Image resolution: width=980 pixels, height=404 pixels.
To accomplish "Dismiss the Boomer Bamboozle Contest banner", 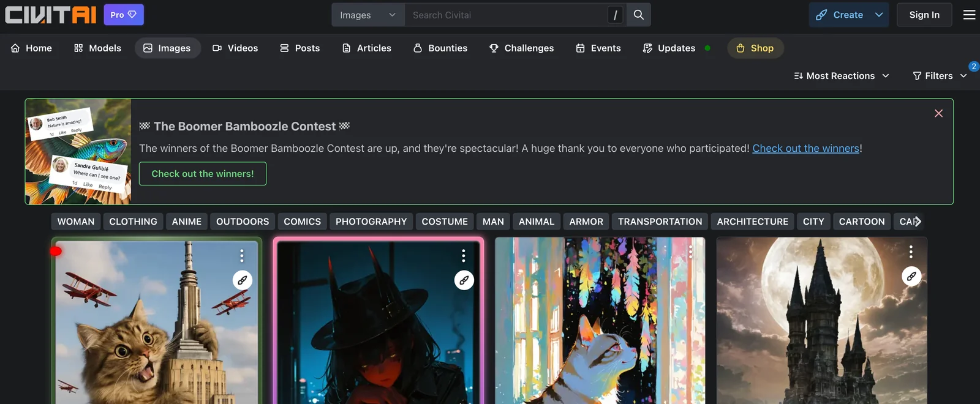I will 938,113.
